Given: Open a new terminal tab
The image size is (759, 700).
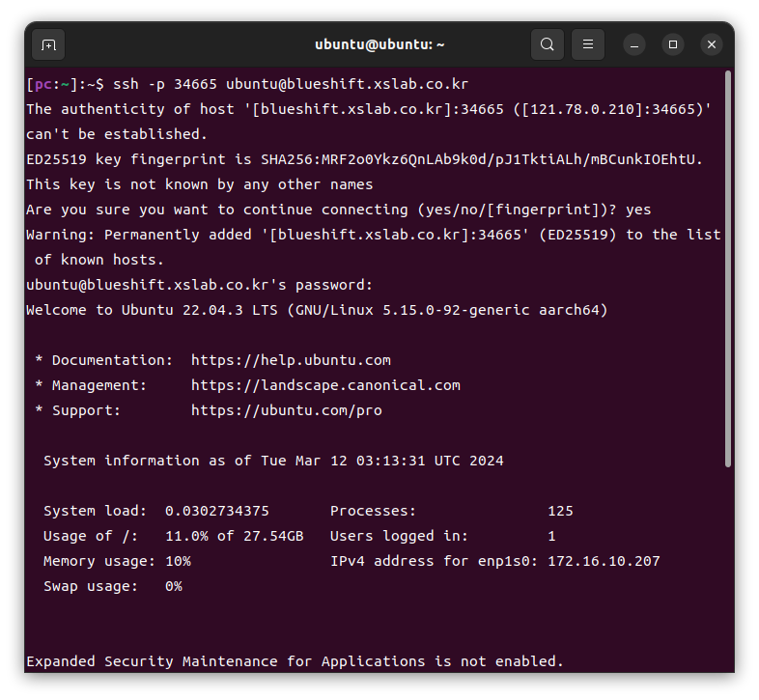Looking at the screenshot, I should (x=48, y=44).
